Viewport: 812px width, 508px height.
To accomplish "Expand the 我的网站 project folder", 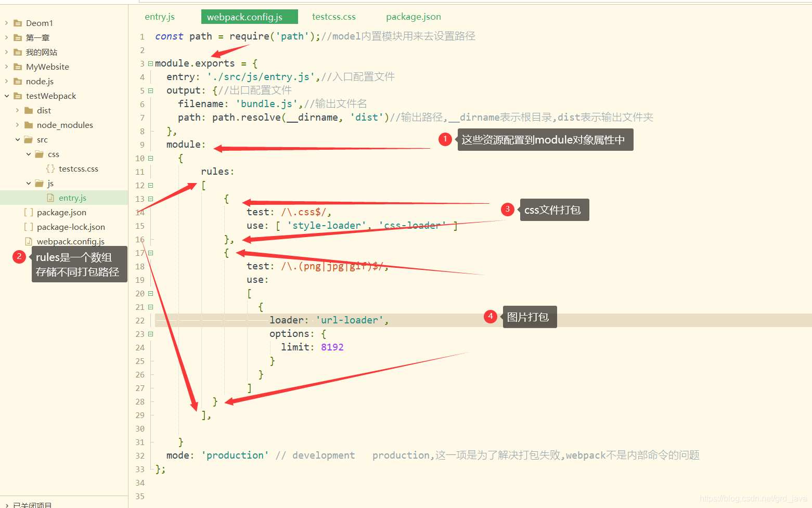I will [6, 52].
